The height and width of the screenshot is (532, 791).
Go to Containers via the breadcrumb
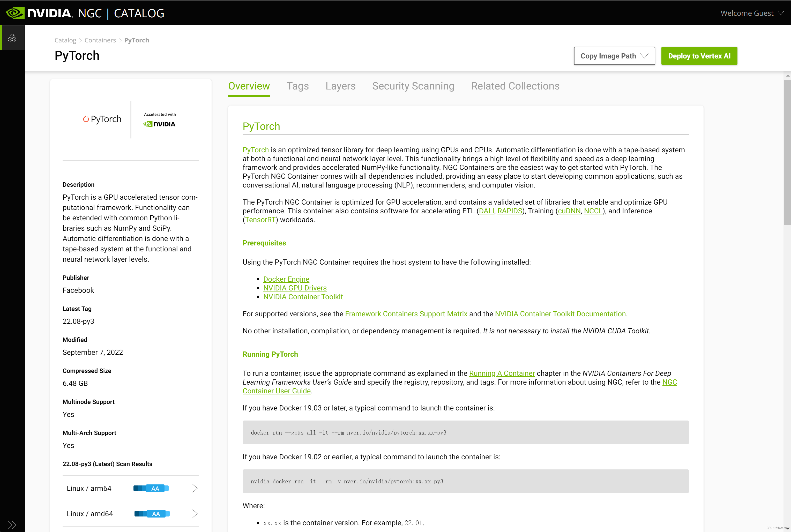point(100,40)
